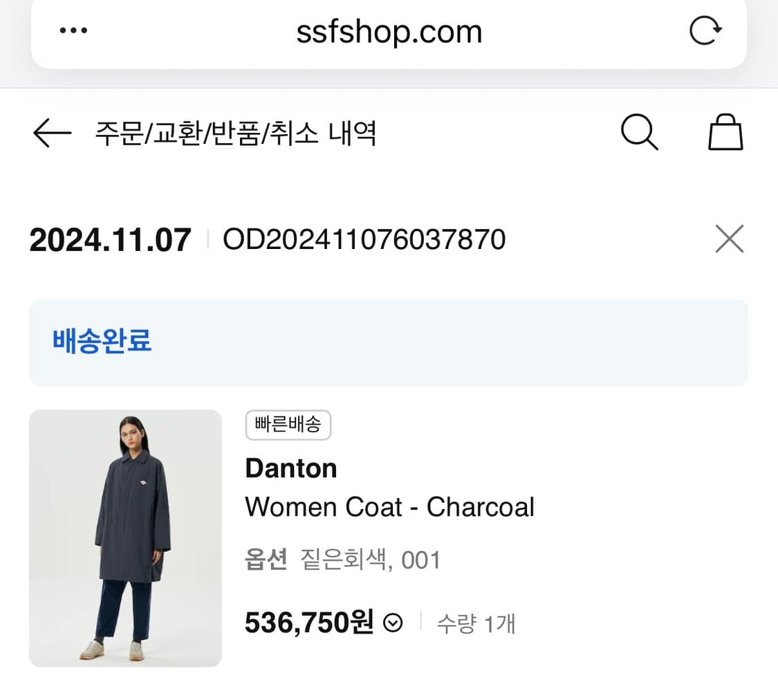Dismiss the order with the X icon

pos(729,239)
